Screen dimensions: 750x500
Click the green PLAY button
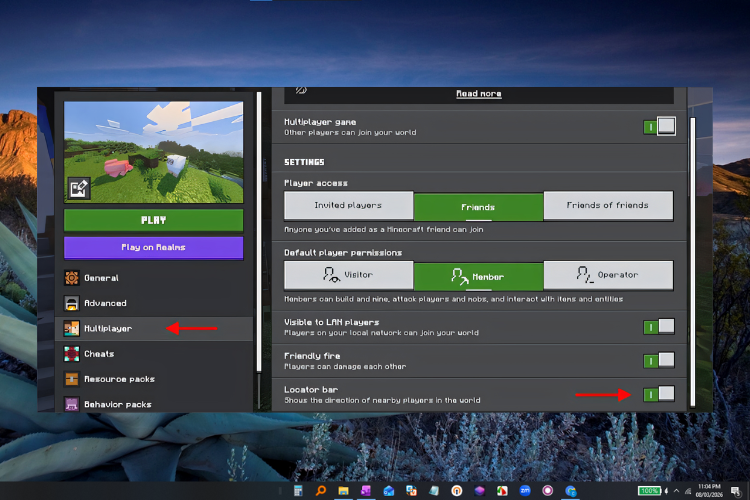154,221
